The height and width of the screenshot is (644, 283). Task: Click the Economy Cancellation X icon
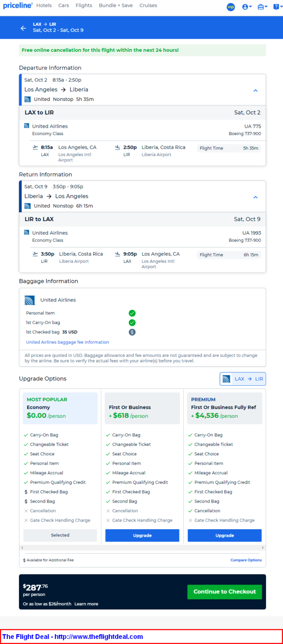(26, 511)
